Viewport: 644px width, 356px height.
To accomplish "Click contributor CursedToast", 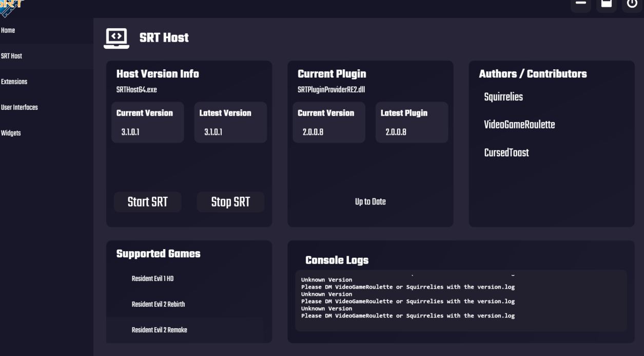I will tap(506, 153).
